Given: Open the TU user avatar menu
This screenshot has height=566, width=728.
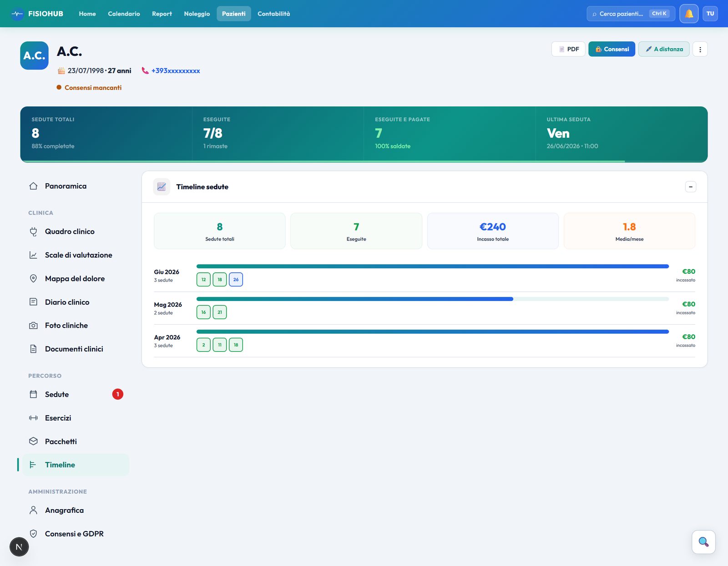Looking at the screenshot, I should 710,14.
